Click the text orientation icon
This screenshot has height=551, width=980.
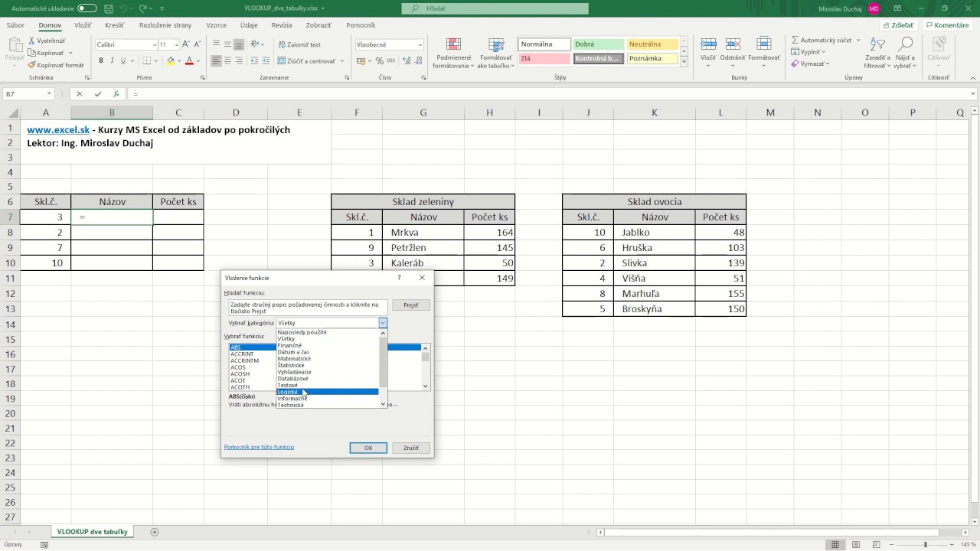(x=255, y=44)
